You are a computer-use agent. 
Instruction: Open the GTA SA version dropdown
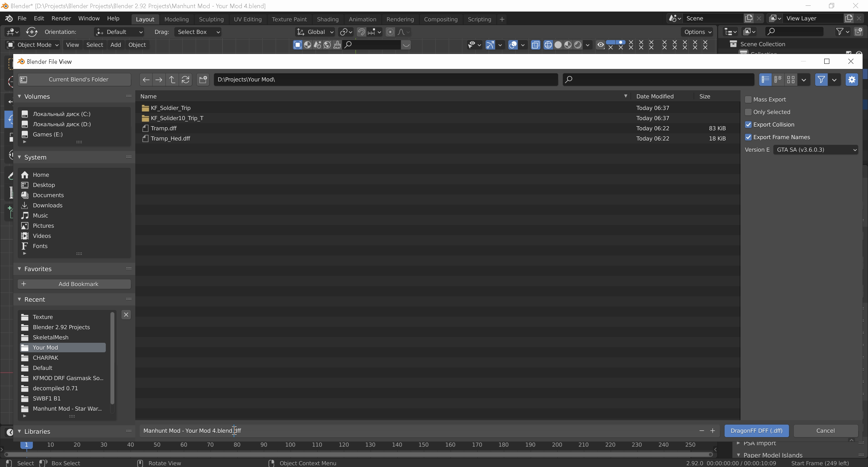coord(815,150)
